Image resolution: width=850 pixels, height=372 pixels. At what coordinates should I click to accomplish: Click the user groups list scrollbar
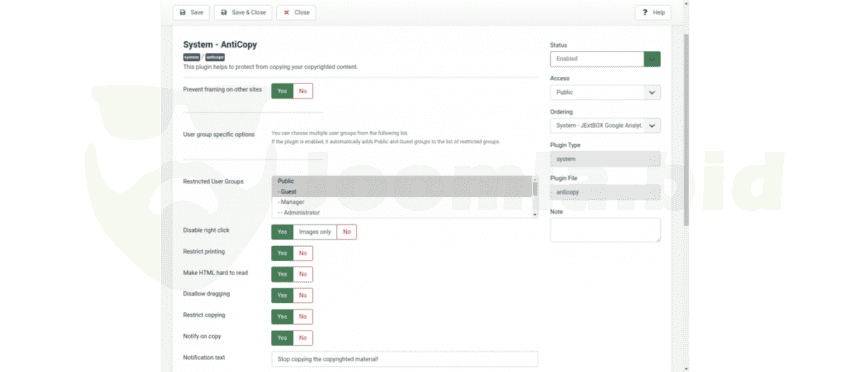point(535,197)
